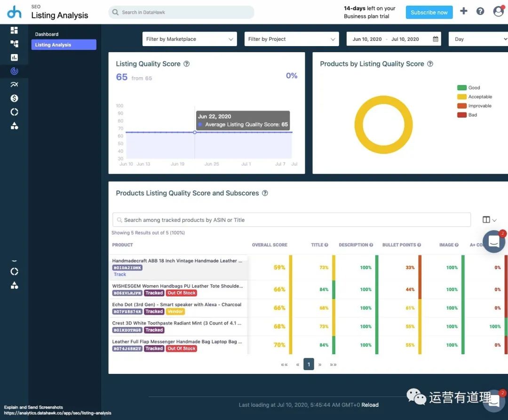Click the Reload link at bottom
This screenshot has height=420, width=508.
pos(370,405)
